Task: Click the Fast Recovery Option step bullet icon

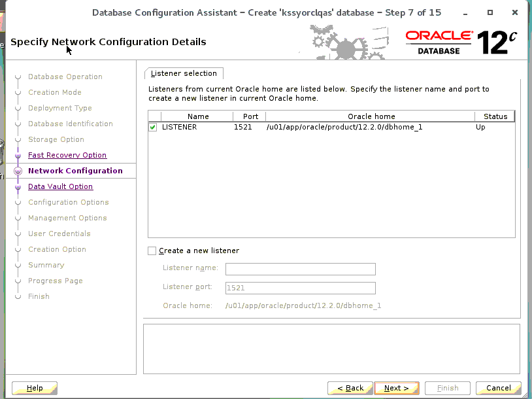Action: [18, 156]
